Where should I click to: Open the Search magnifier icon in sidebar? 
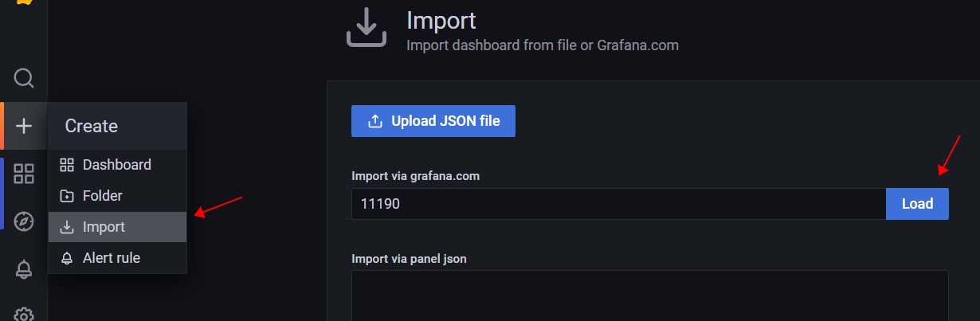coord(24,78)
